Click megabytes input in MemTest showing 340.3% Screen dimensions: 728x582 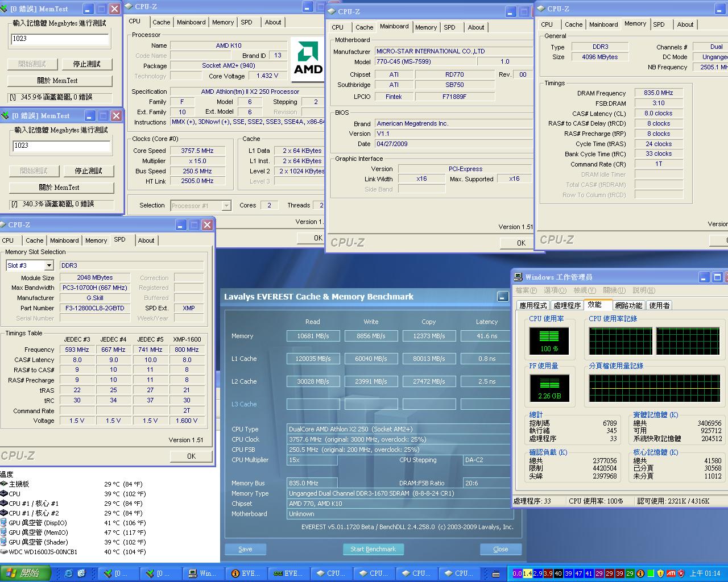click(x=61, y=145)
